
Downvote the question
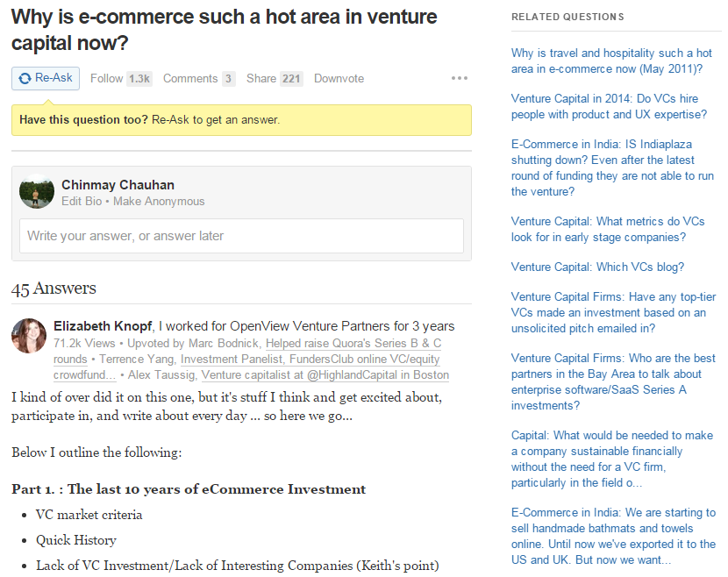(339, 78)
